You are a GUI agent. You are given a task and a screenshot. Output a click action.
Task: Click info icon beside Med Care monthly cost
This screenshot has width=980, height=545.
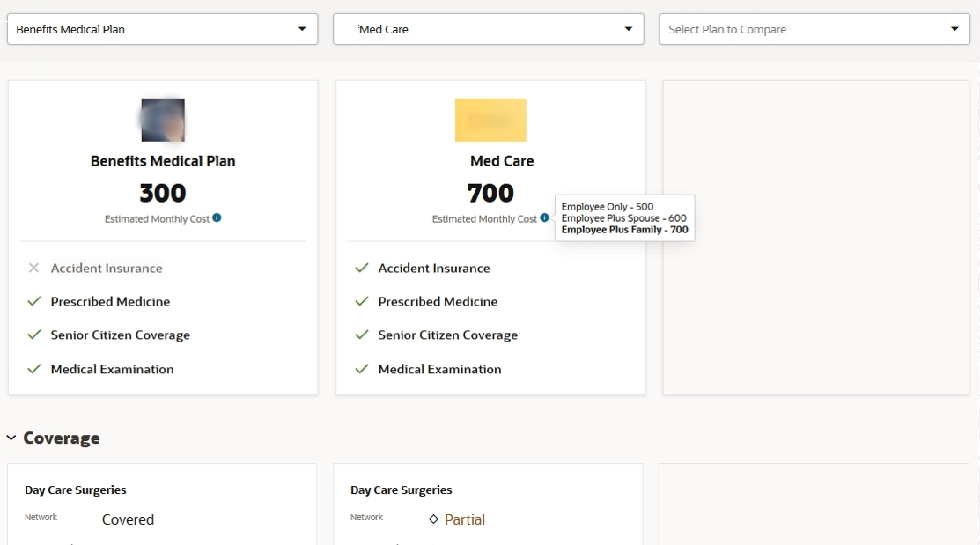[x=544, y=218]
